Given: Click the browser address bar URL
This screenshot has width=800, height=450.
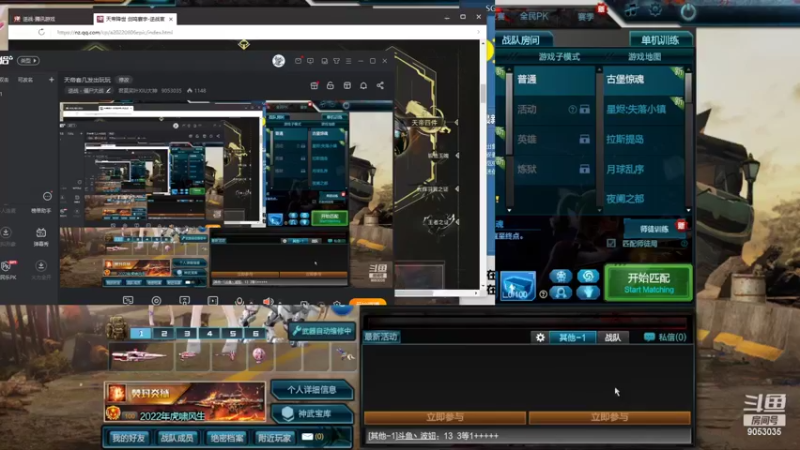Looking at the screenshot, I should click(x=115, y=32).
